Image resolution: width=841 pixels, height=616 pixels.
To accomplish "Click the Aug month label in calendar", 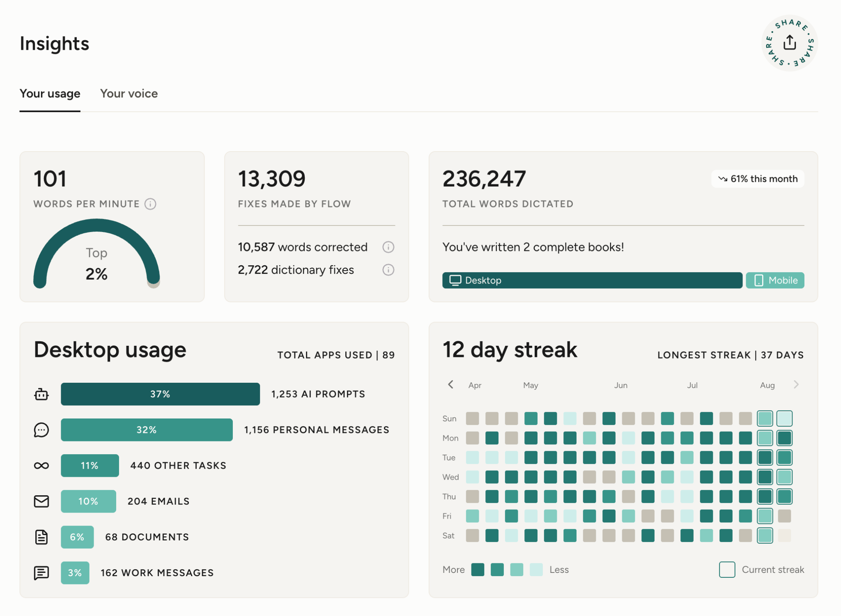I will 767,385.
